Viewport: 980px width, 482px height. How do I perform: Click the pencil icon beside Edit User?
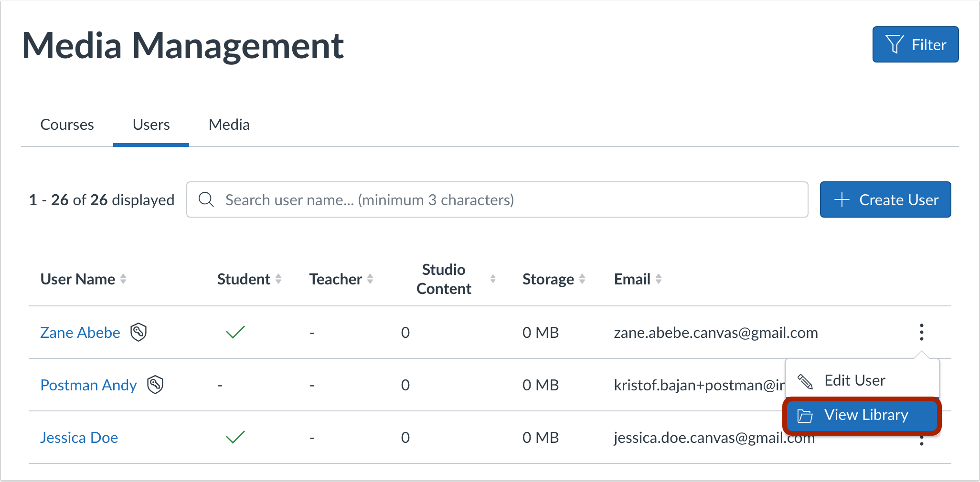805,381
